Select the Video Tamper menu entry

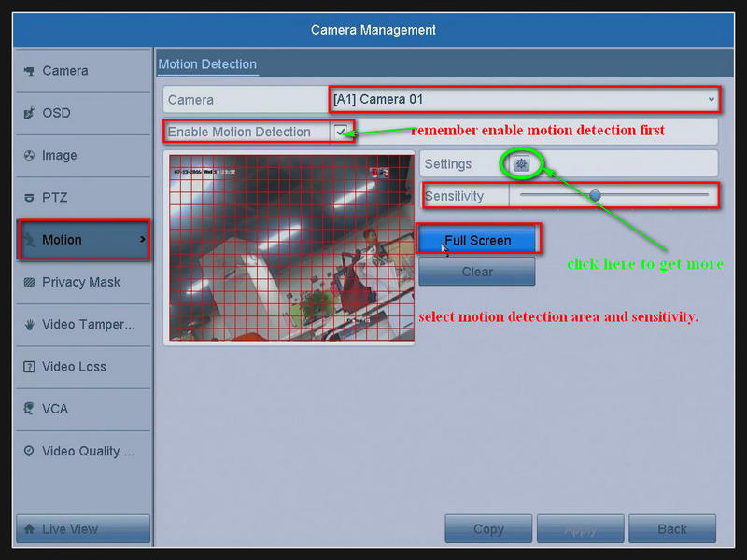point(83,324)
